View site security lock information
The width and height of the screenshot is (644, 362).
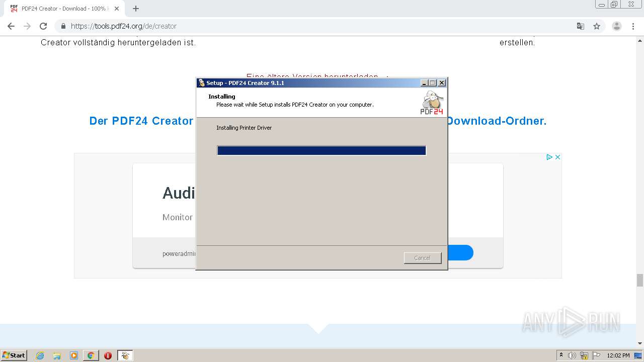pos(63,26)
